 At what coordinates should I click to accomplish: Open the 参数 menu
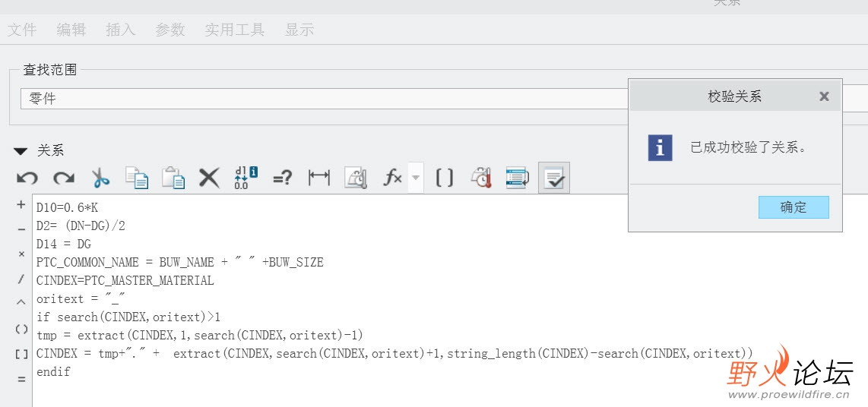[170, 30]
